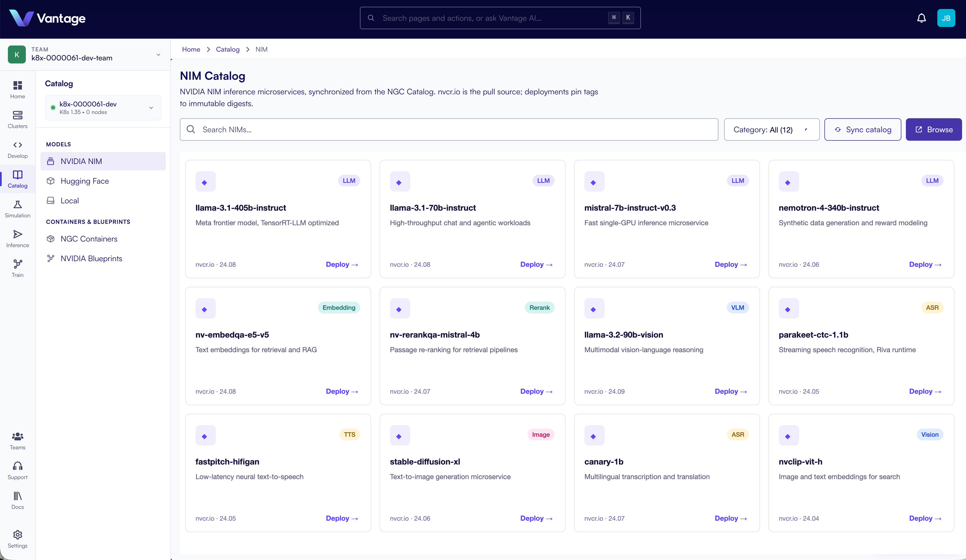
Task: Go to Home in the sidebar rail
Action: tap(18, 90)
